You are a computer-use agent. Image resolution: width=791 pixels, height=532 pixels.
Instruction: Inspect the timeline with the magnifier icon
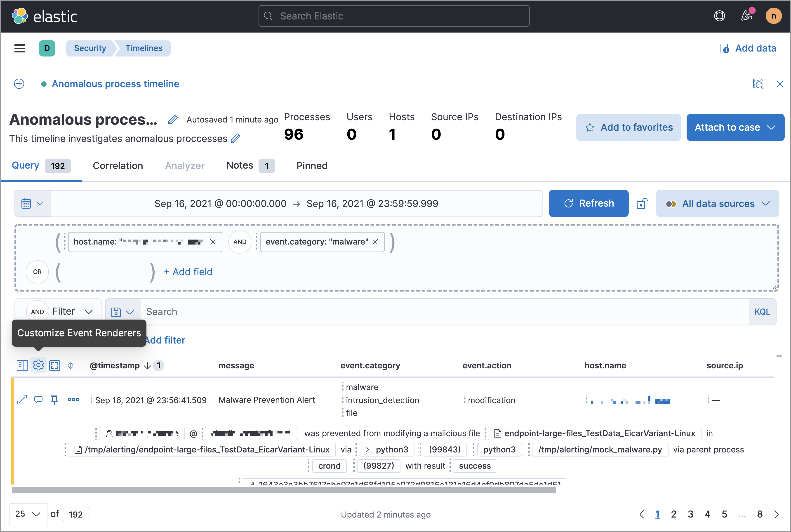tap(758, 84)
